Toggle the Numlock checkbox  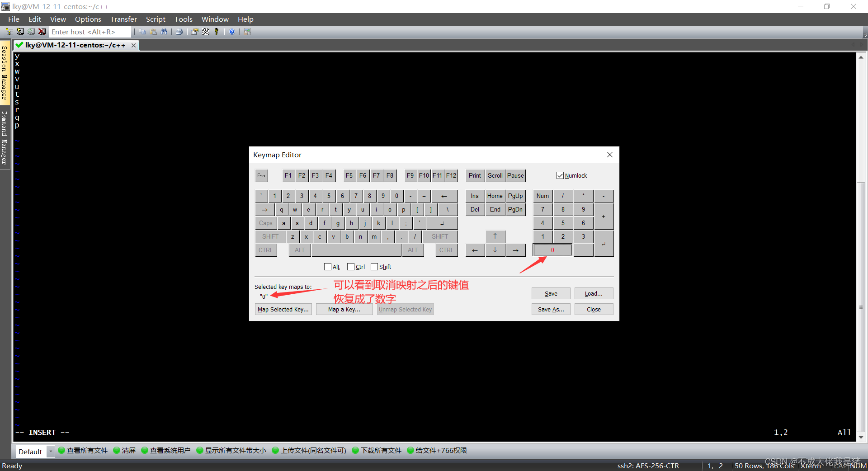571,175
